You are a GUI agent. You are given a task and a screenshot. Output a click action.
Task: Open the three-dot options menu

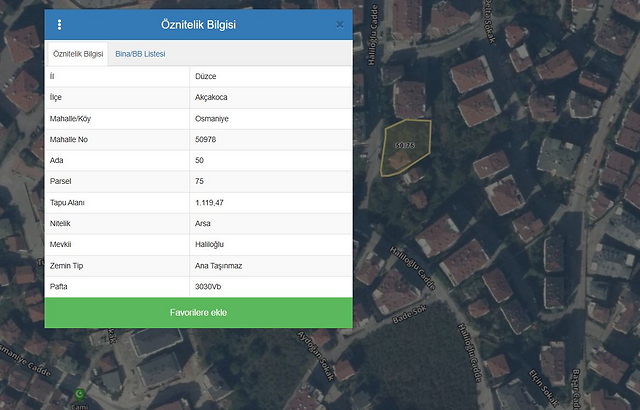(x=59, y=25)
